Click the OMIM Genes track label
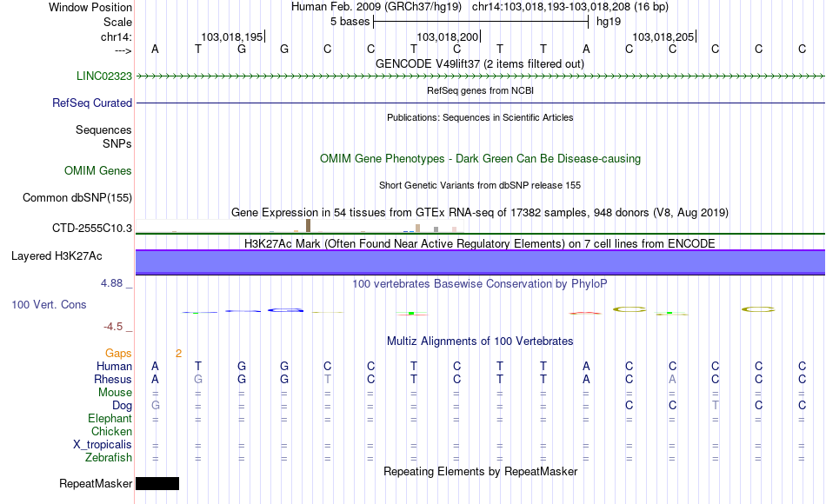The width and height of the screenshot is (826, 504). tap(98, 170)
